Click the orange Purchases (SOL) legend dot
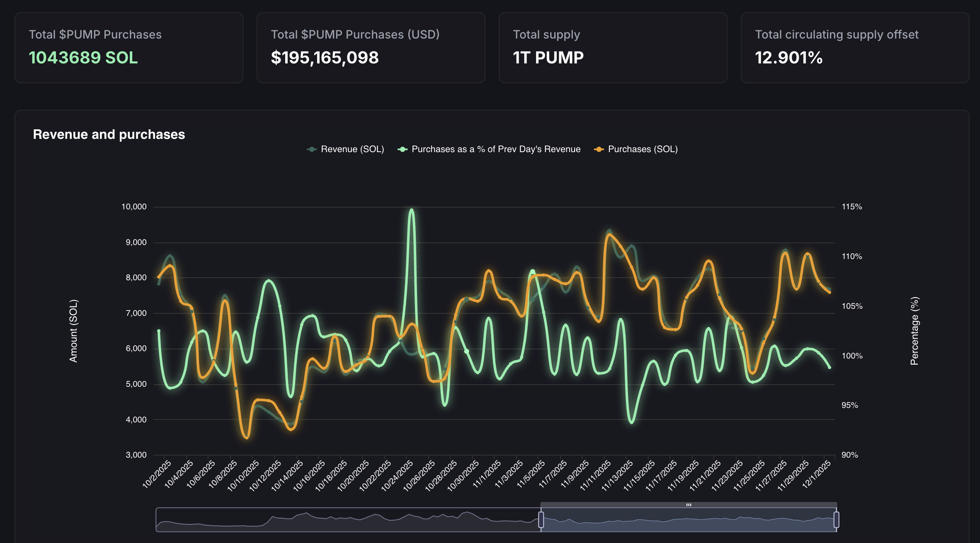 (x=599, y=149)
